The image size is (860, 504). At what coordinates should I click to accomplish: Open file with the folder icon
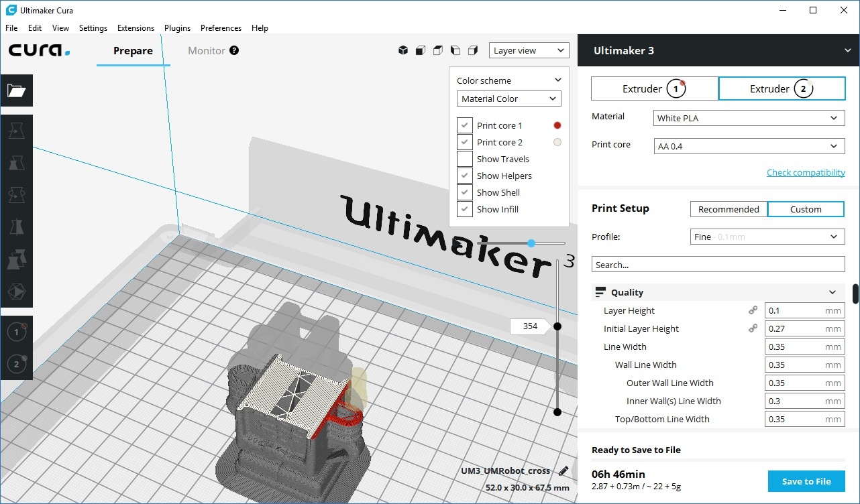coord(16,90)
